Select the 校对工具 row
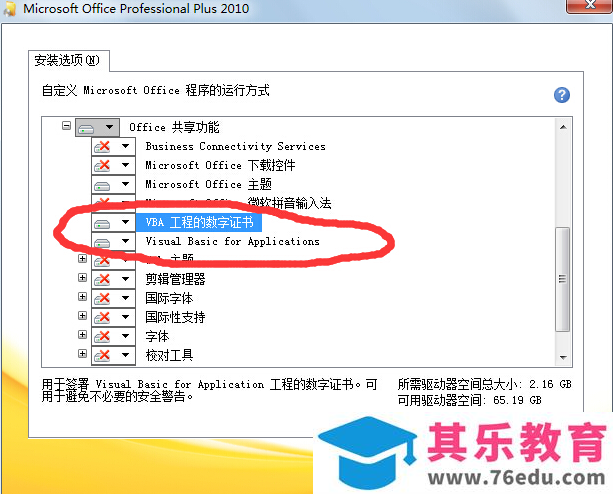The image size is (613, 494). pyautogui.click(x=169, y=355)
